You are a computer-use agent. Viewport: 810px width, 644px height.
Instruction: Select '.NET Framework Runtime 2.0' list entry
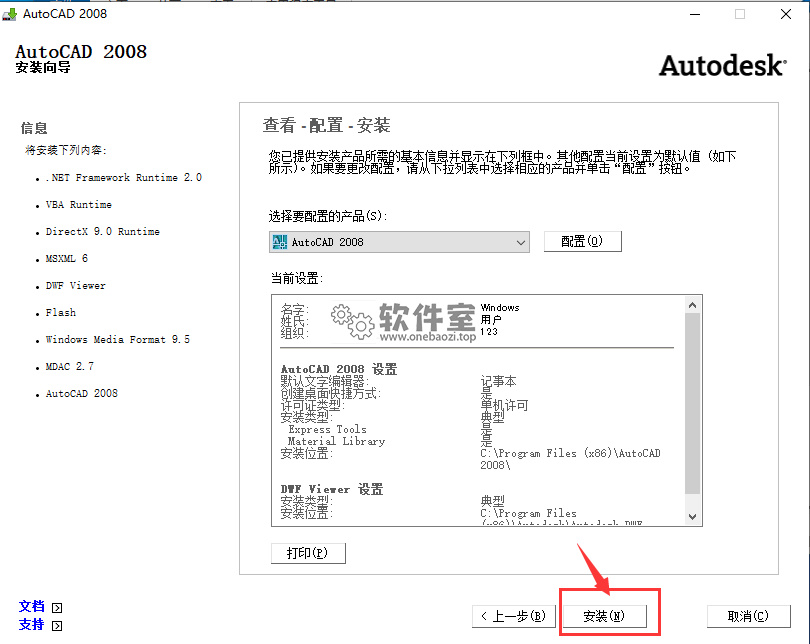tap(124, 178)
